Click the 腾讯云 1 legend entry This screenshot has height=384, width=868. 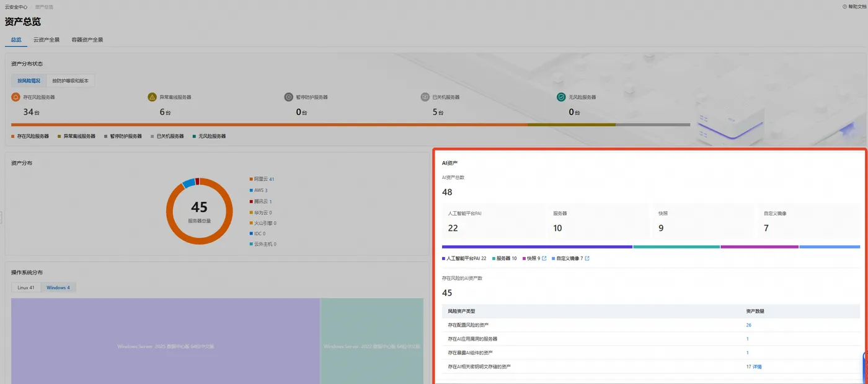(x=261, y=201)
